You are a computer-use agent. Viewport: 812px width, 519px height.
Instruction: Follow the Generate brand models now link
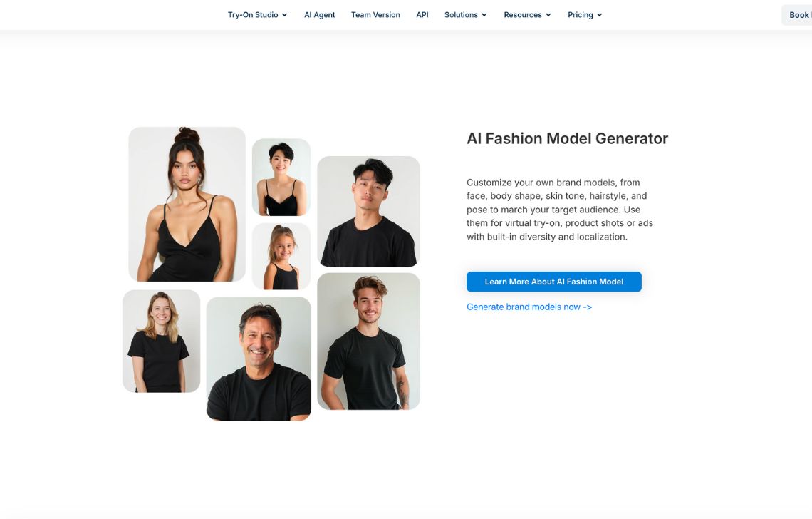(529, 307)
